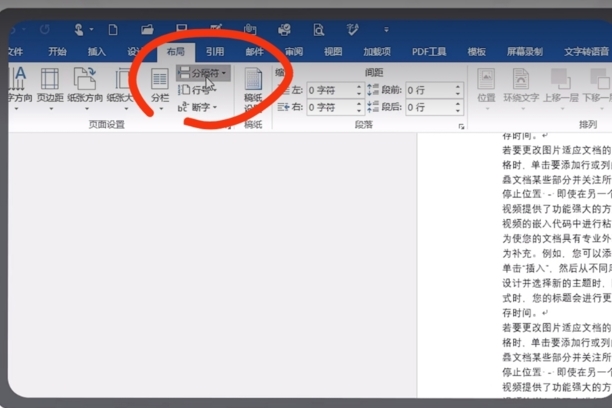The height and width of the screenshot is (408, 612).
Task: Decrease 段后 spacing with down stepper
Action: [x=458, y=111]
